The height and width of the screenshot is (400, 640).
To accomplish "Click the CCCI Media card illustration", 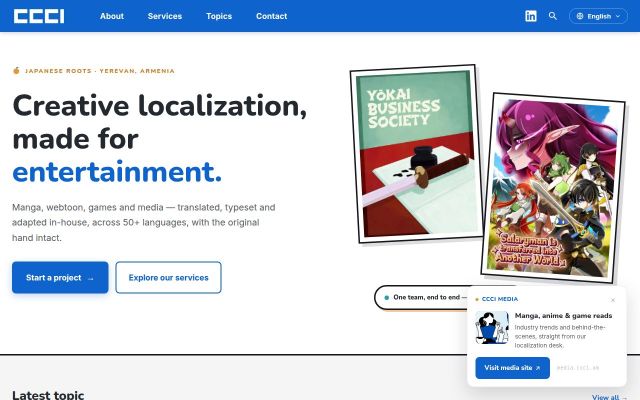I will click(x=492, y=327).
